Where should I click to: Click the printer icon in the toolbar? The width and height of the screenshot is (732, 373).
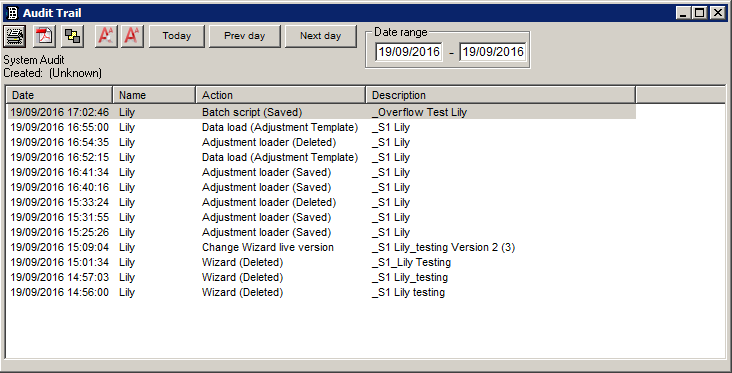pyautogui.click(x=14, y=36)
